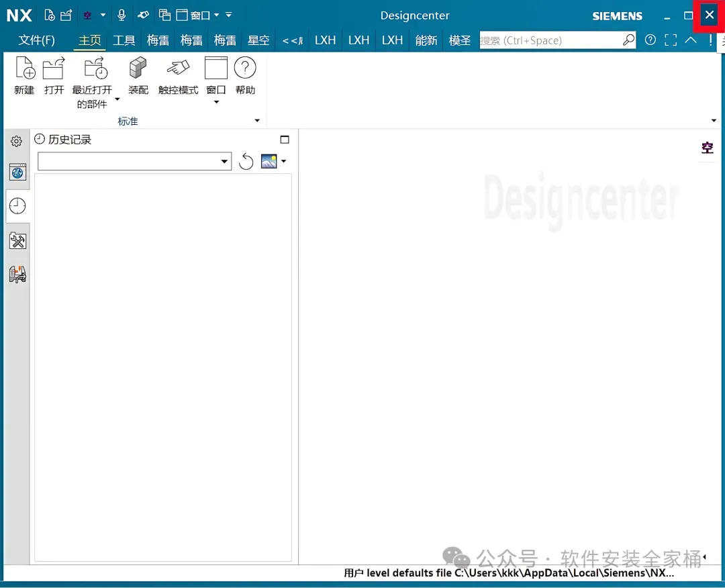Click the overlapping windows switch icon

164,15
